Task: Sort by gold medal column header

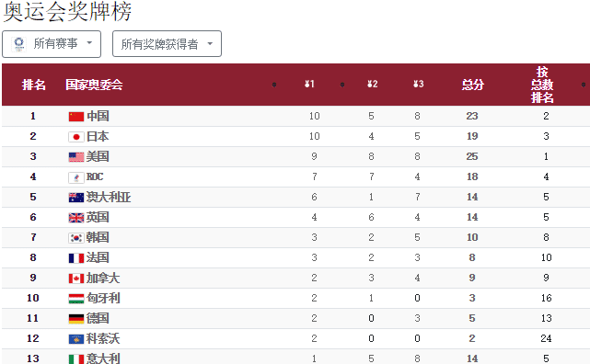Action: pyautogui.click(x=309, y=85)
